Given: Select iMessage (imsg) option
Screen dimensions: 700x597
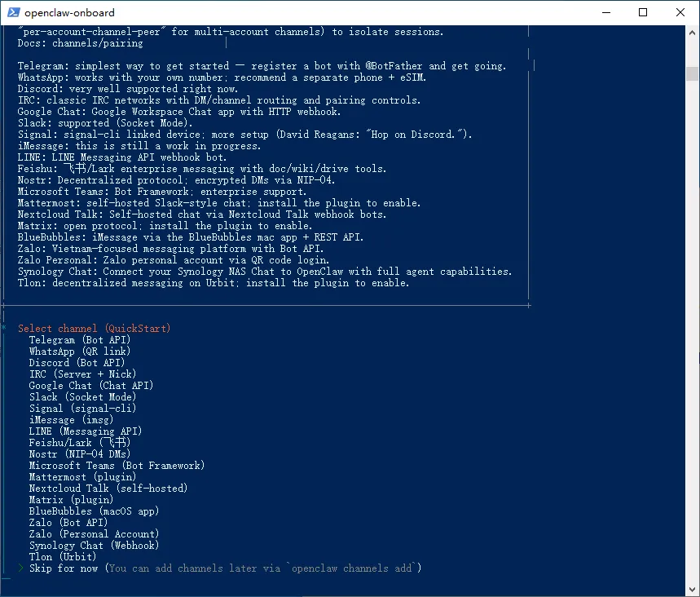Looking at the screenshot, I should click(x=71, y=420).
